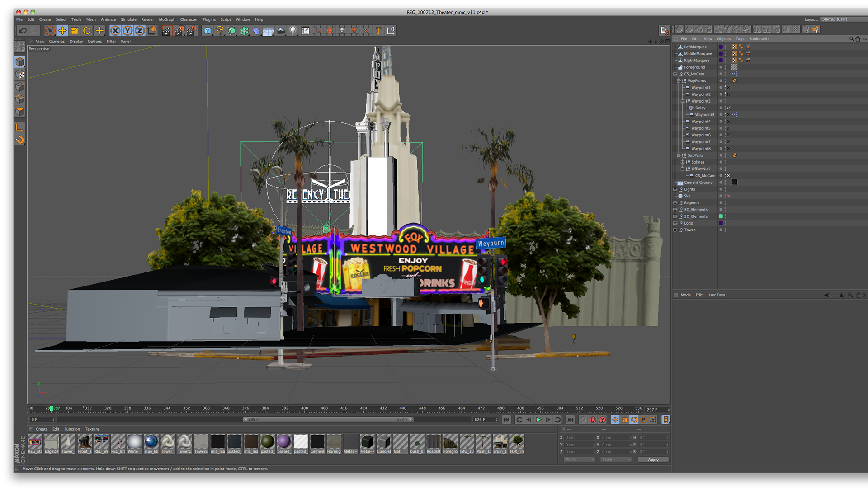Click the Undo arrow icon
The width and height of the screenshot is (868, 488).
(22, 31)
